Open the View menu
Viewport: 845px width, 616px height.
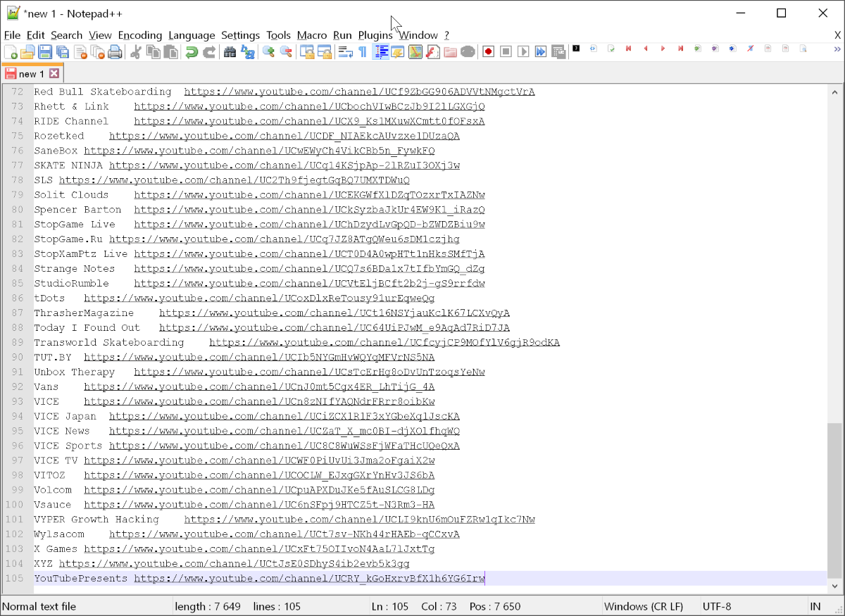pos(100,35)
